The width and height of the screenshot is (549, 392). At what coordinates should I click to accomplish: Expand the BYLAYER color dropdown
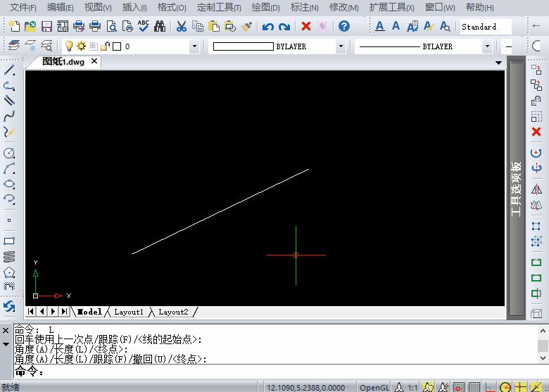coord(341,46)
